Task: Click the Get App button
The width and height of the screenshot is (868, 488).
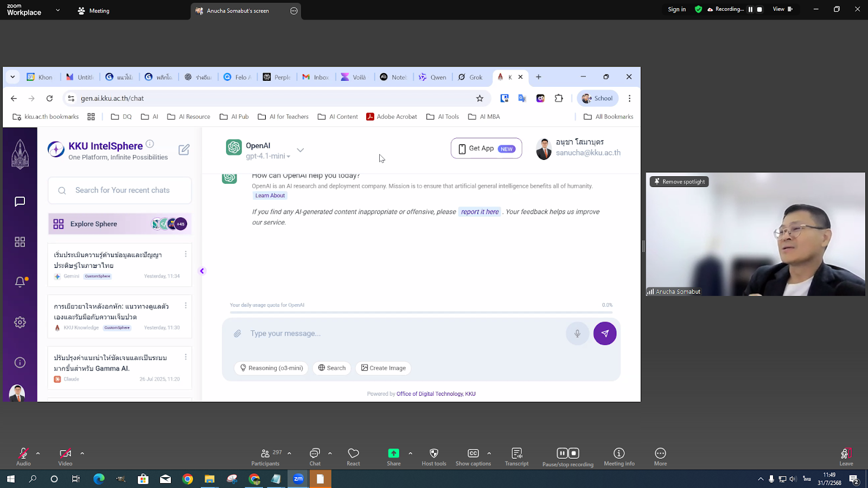Action: [x=486, y=148]
